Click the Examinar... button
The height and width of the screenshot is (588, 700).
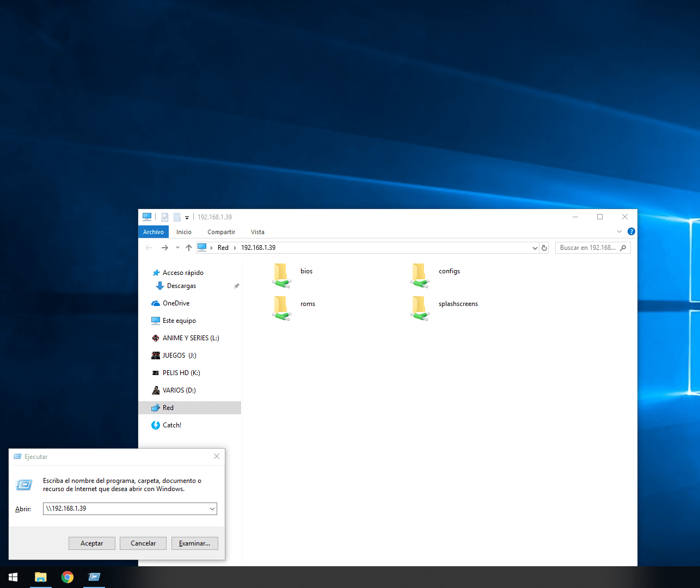click(194, 543)
